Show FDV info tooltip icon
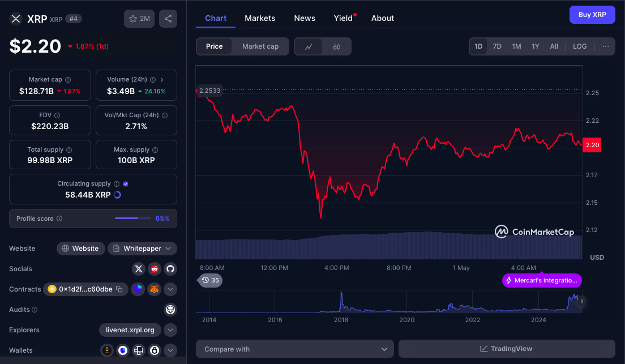Screen dimensions: 625x364 click(x=57, y=115)
